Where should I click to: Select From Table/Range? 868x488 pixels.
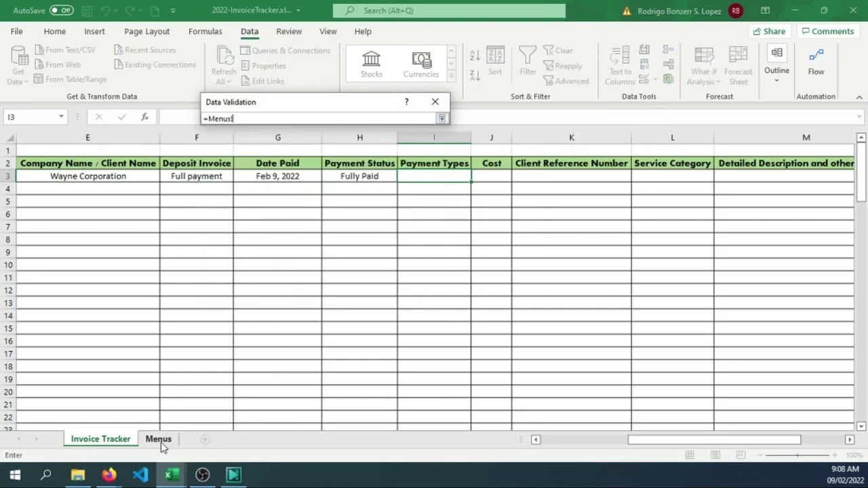[x=69, y=79]
